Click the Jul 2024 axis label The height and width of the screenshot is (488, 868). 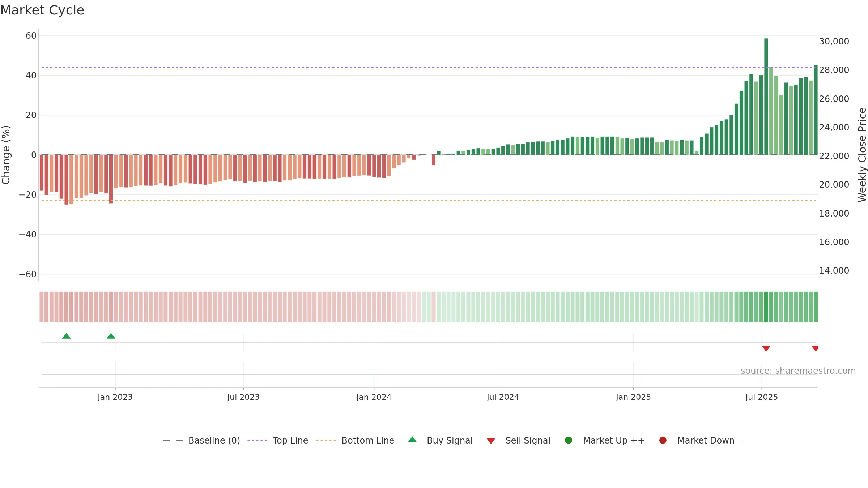[x=503, y=397]
